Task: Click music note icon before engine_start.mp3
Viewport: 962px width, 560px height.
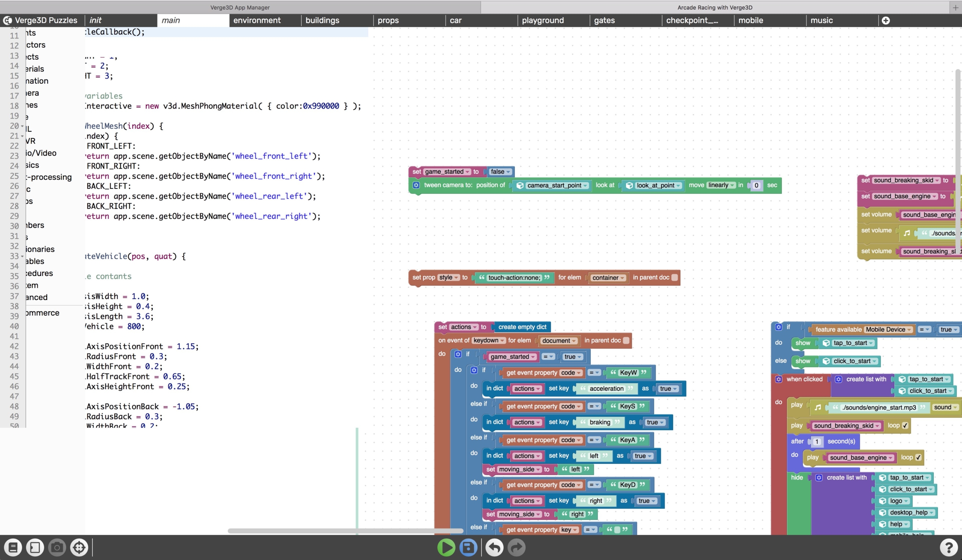Action: [x=818, y=408]
